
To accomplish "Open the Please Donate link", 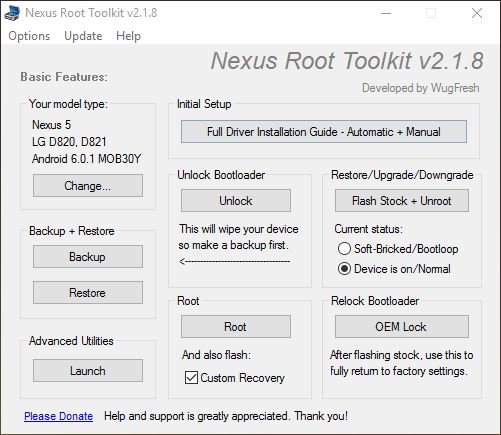I will coord(58,416).
